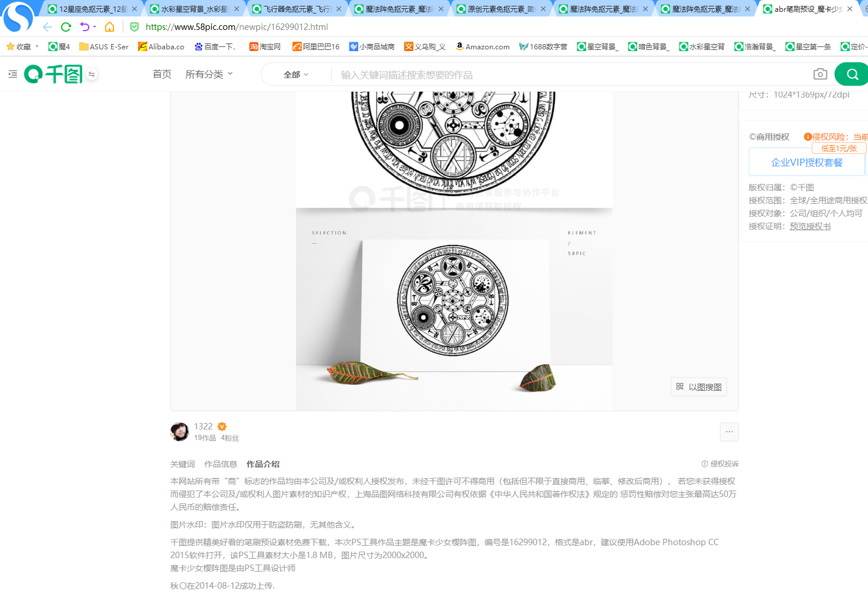Click the green search magnifier button
The image size is (868, 601).
pyautogui.click(x=852, y=75)
